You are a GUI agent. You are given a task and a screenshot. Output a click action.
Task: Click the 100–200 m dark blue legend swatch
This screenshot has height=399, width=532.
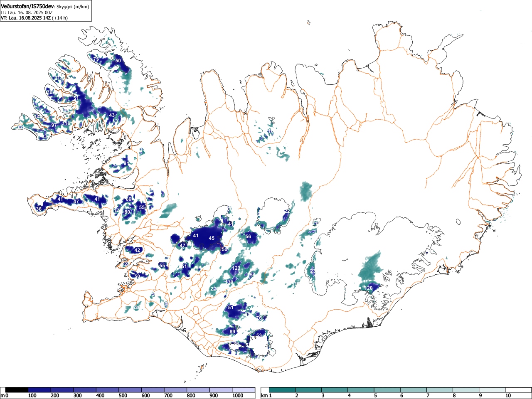tap(39, 390)
